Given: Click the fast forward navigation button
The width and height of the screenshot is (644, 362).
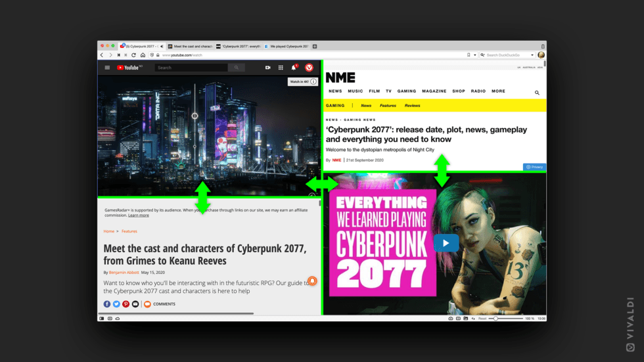Looking at the screenshot, I should [x=126, y=55].
